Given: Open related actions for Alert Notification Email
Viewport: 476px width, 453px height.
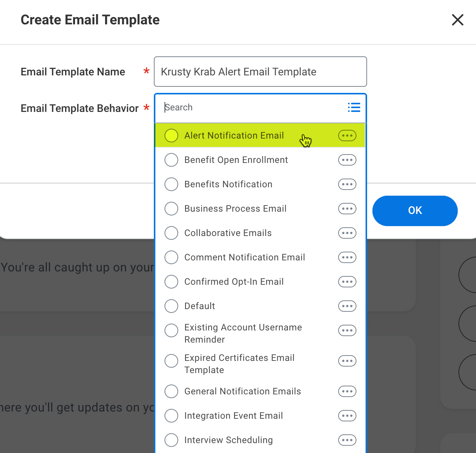Looking at the screenshot, I should [347, 136].
